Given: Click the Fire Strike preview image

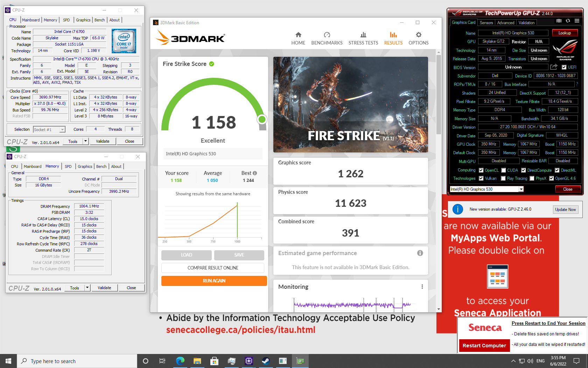Looking at the screenshot, I should click(350, 104).
